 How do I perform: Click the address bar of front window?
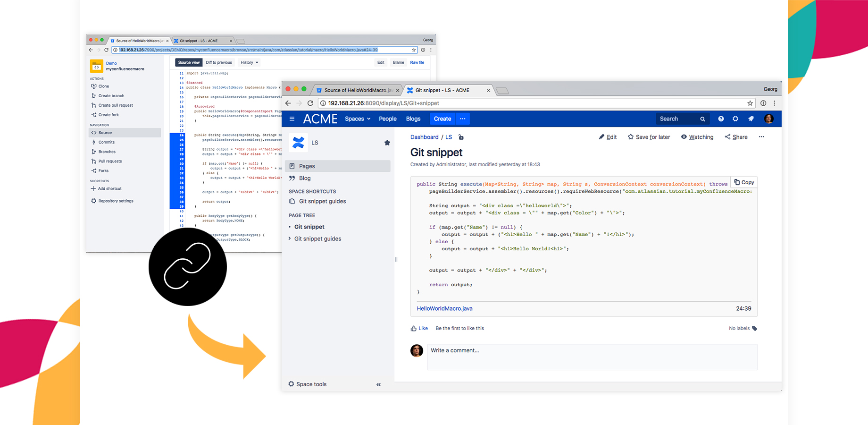[537, 103]
